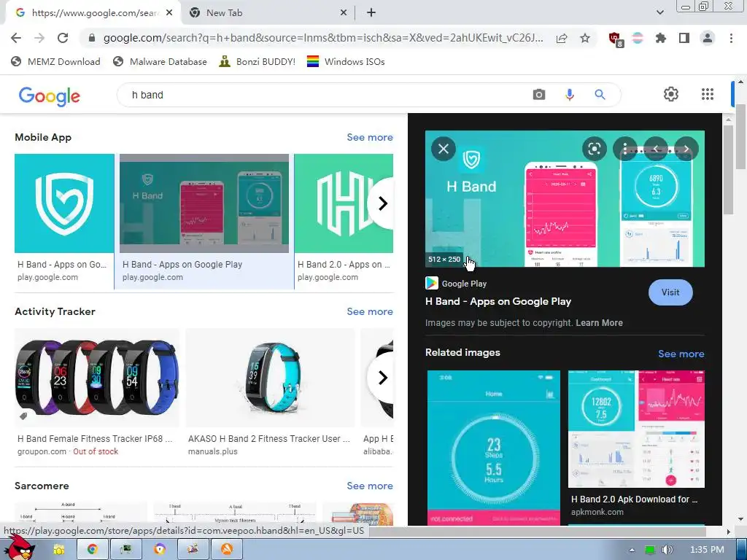This screenshot has width=747, height=560.
Task: Open Windows ISOs bookmark
Action: (x=346, y=61)
